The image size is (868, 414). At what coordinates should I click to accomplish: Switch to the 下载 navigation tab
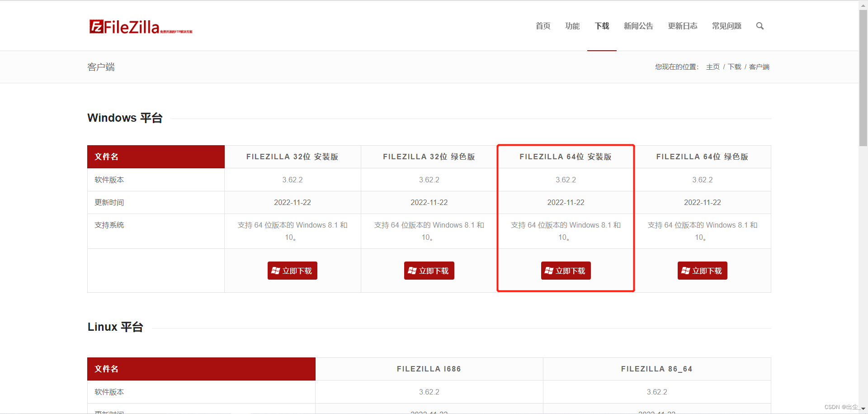point(602,26)
